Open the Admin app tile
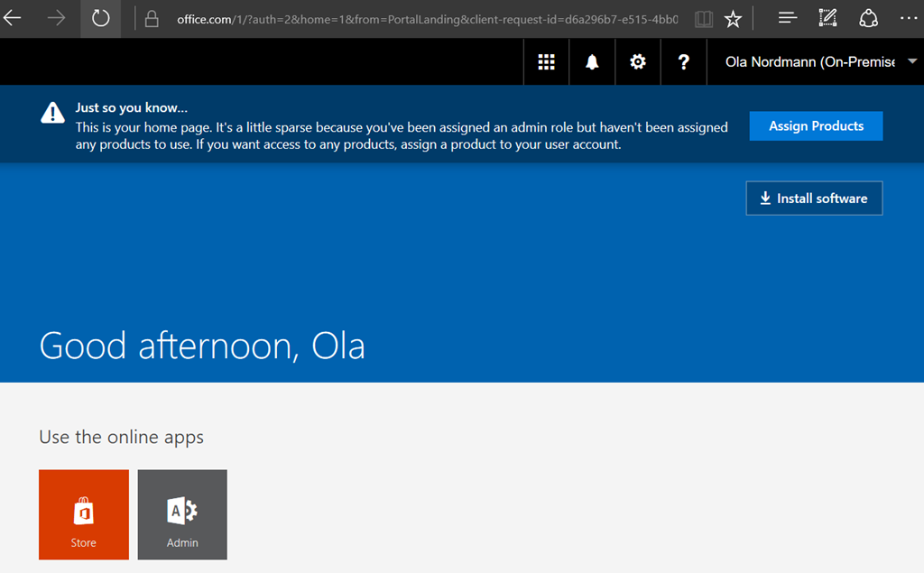Viewport: 924px width, 573px height. tap(182, 514)
